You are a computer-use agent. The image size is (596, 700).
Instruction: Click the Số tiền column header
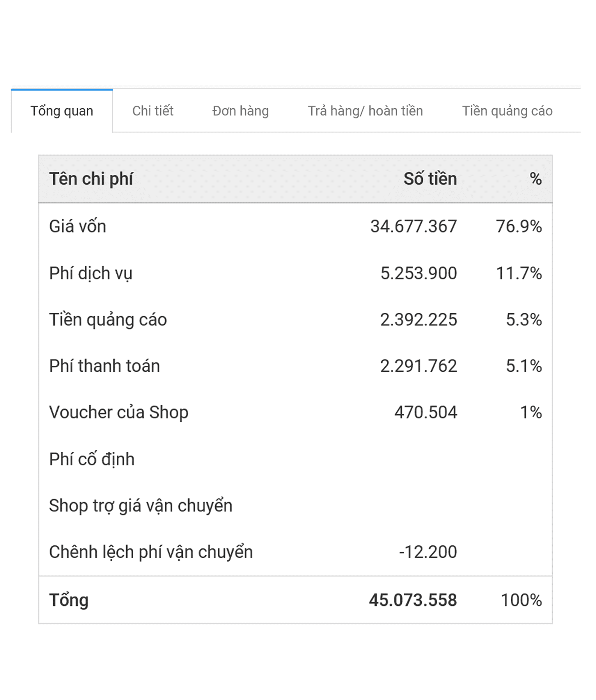point(430,179)
